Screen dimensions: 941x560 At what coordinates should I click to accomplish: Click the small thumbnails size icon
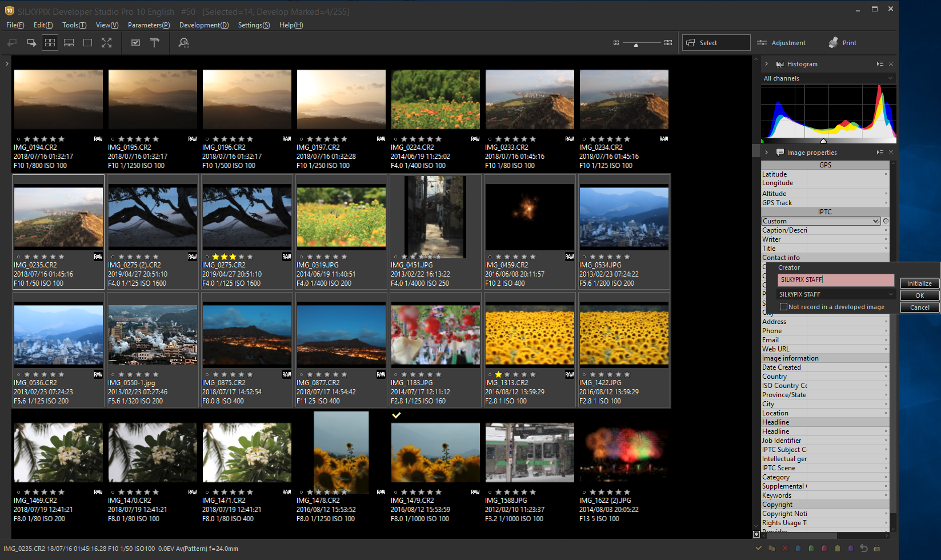(616, 43)
